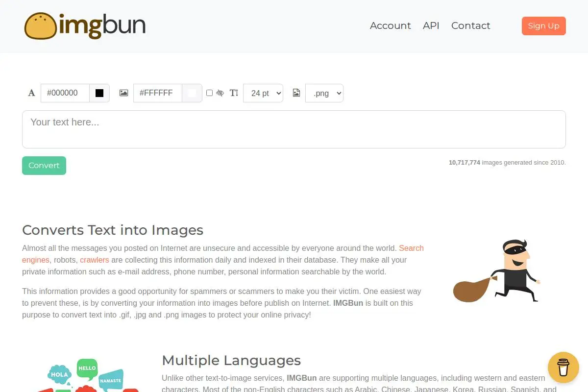The image size is (588, 392).
Task: Focus the #000000 text color field
Action: pos(65,93)
